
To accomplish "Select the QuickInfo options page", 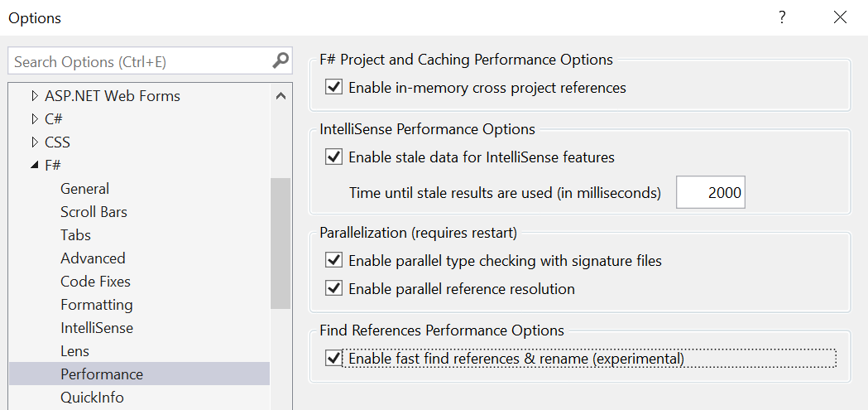I will [x=92, y=398].
